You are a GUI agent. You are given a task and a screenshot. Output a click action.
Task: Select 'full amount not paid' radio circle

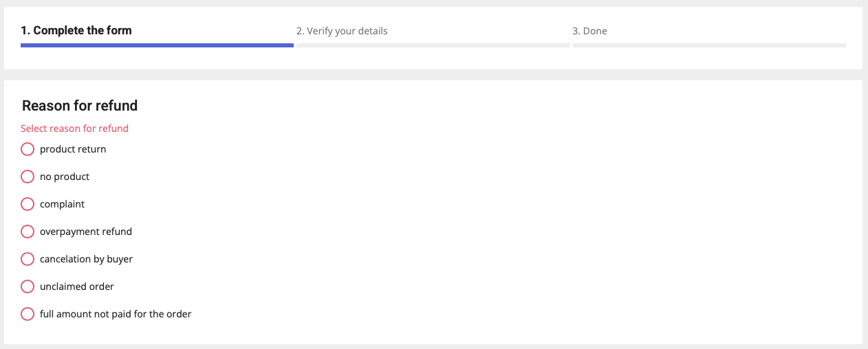(x=28, y=314)
